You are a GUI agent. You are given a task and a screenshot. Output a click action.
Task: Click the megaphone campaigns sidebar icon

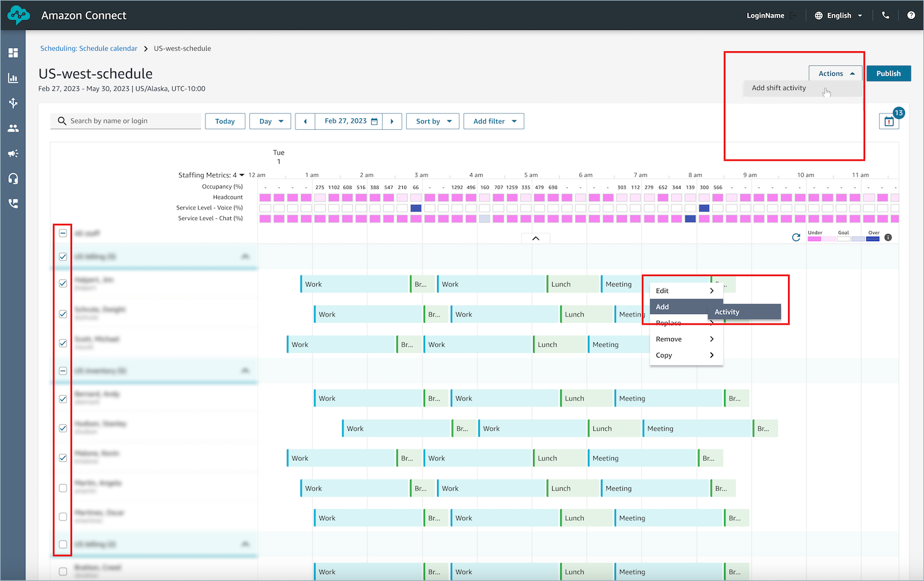(13, 154)
